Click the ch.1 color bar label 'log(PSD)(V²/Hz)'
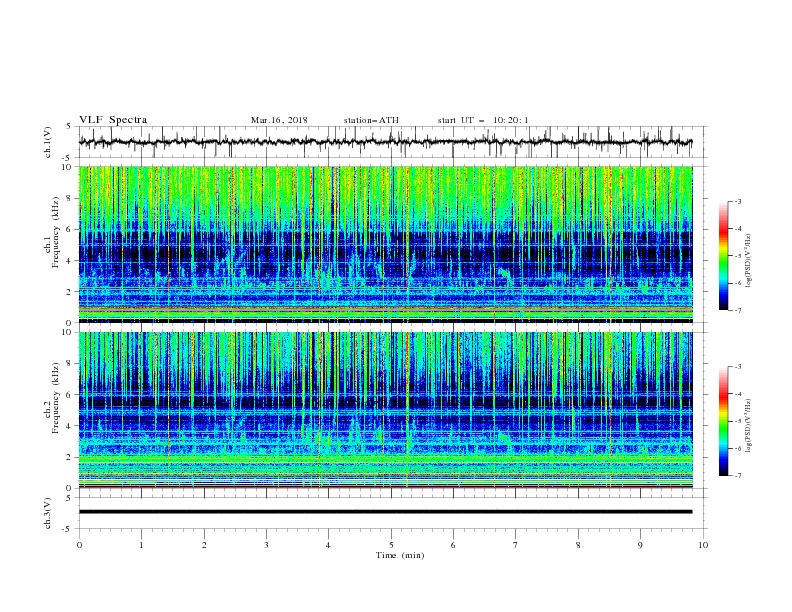 [x=749, y=261]
